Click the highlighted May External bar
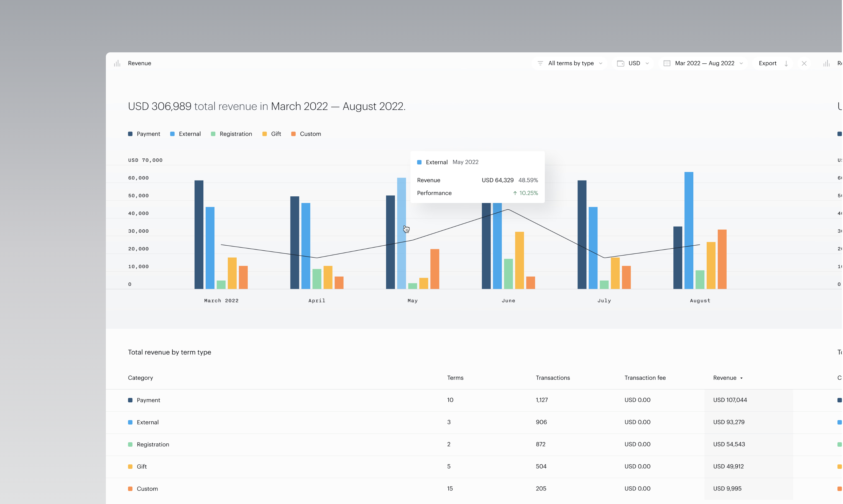This screenshot has width=843, height=504. pyautogui.click(x=402, y=234)
